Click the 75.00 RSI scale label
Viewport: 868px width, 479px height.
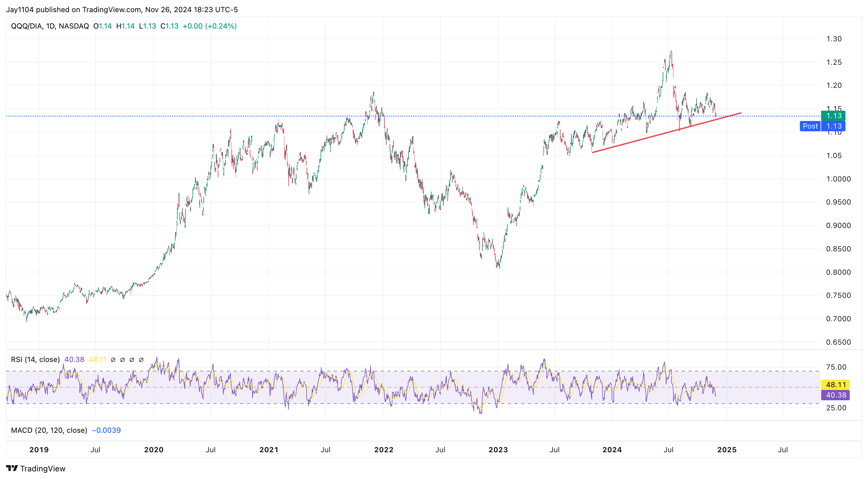click(x=836, y=367)
